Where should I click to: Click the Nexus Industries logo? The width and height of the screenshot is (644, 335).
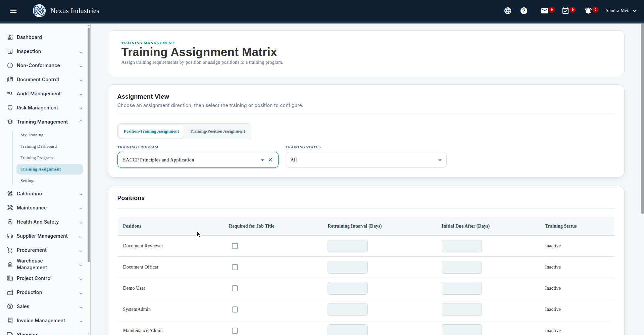click(x=39, y=11)
